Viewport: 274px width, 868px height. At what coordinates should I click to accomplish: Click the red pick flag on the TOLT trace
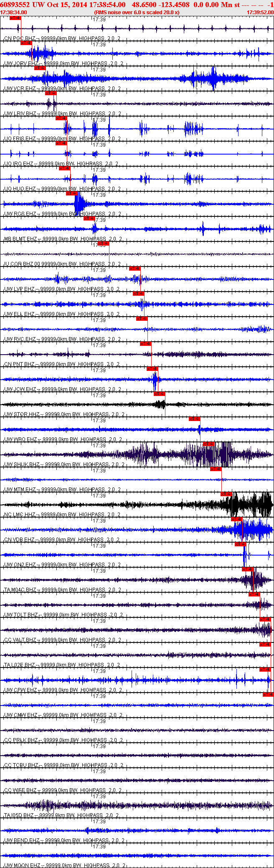pyautogui.click(x=254, y=594)
